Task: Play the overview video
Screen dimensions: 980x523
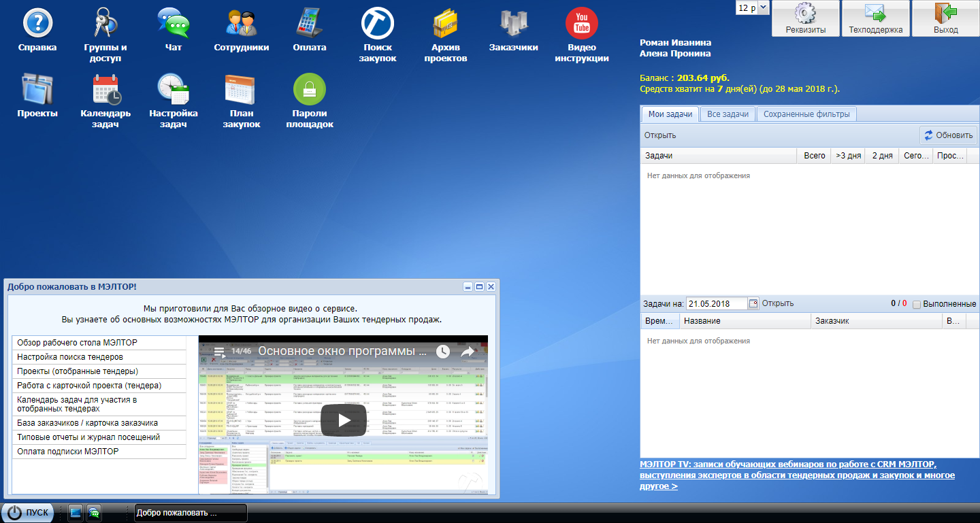Action: click(344, 420)
